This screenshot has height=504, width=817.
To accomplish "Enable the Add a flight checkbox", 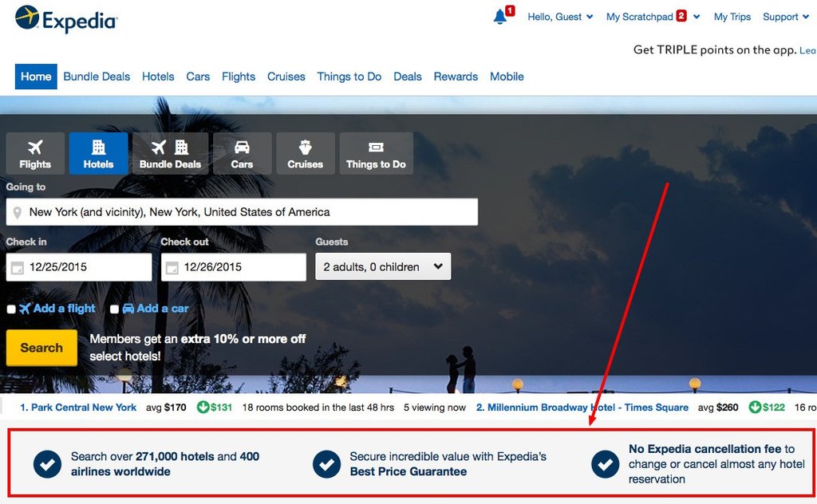I will point(11,309).
